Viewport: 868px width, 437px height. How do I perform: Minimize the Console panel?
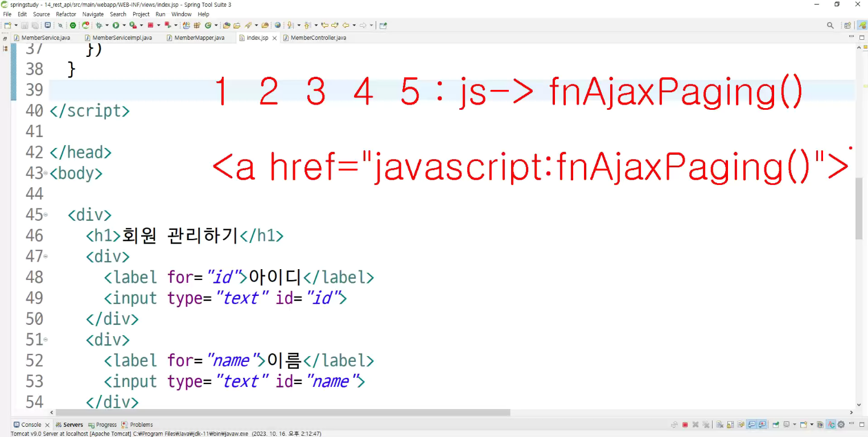(x=852, y=424)
